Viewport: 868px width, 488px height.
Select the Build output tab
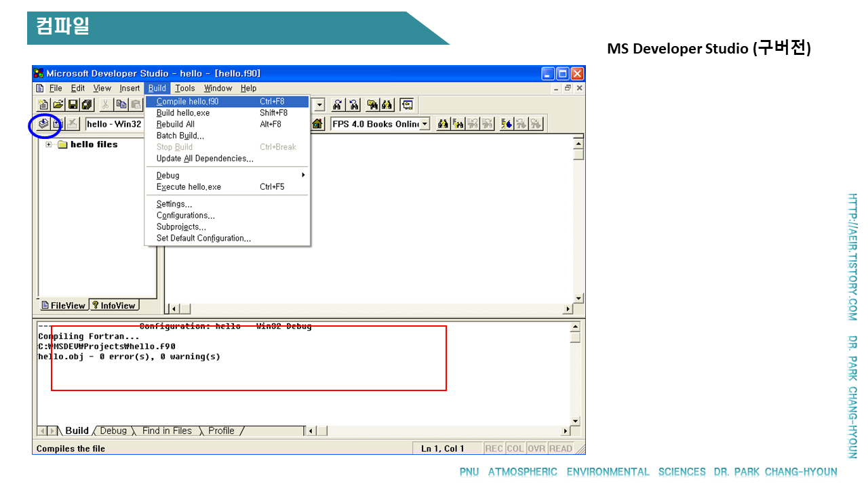77,431
